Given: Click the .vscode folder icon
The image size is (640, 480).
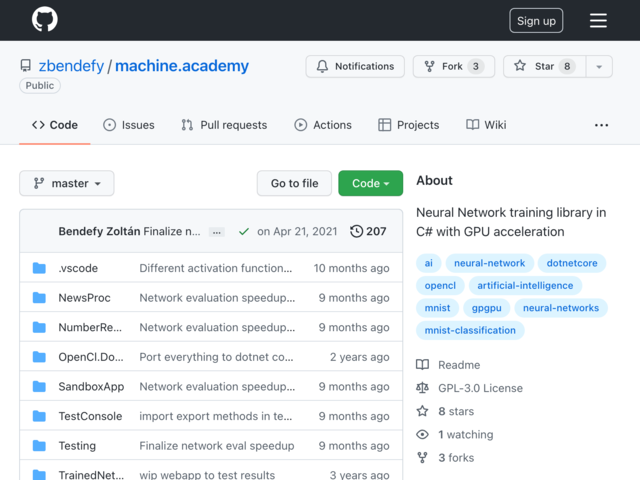Looking at the screenshot, I should pos(39,268).
